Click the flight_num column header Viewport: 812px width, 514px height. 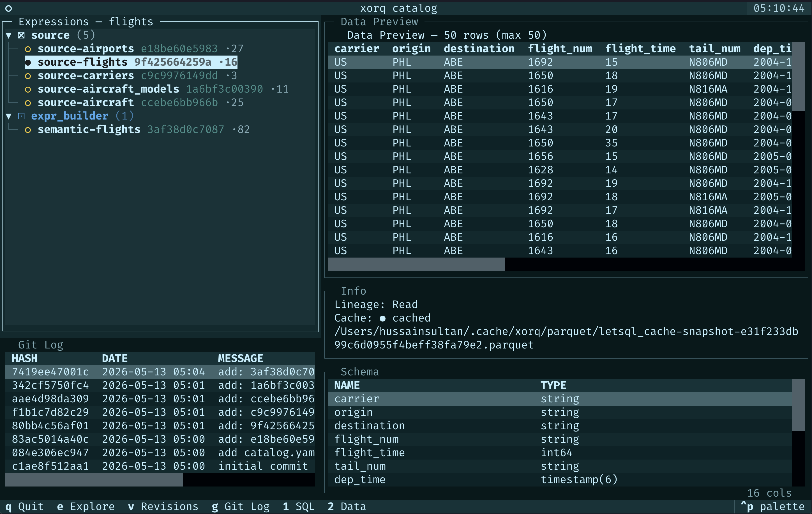560,49
